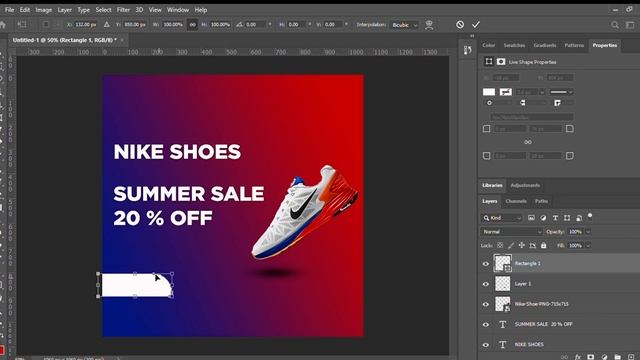Commit the transform with the checkmark icon
This screenshot has width=640, height=360.
tap(476, 24)
